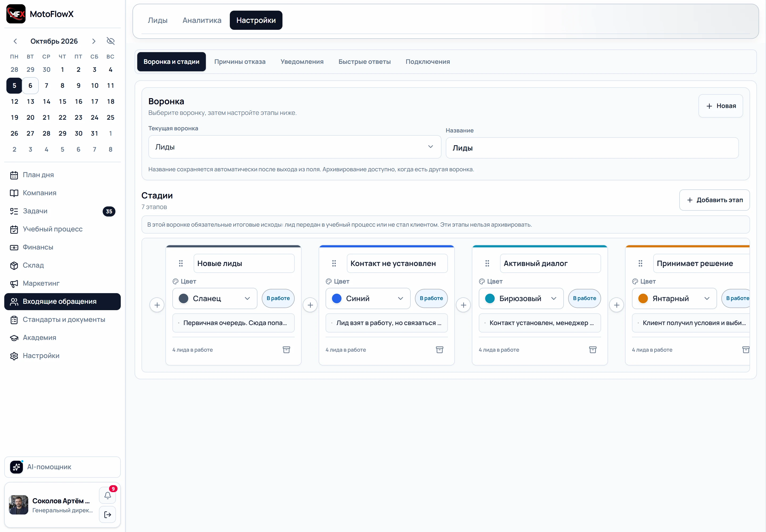Toggle calendar visibility eye icon
The image size is (766, 532).
[110, 41]
